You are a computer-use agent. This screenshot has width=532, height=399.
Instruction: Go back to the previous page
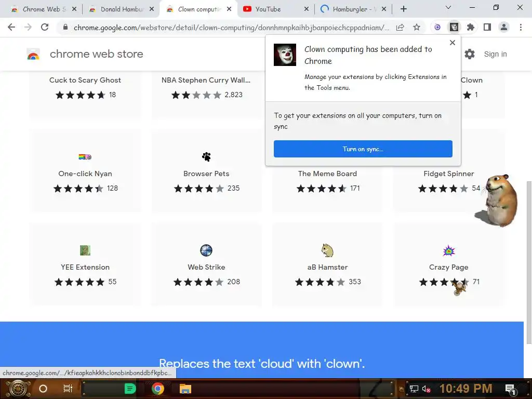point(11,27)
